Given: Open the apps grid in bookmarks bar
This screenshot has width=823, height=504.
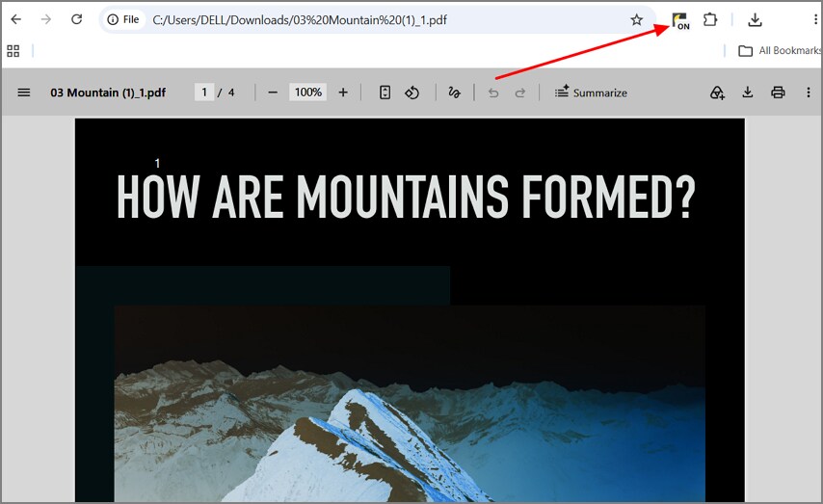Looking at the screenshot, I should [13, 51].
